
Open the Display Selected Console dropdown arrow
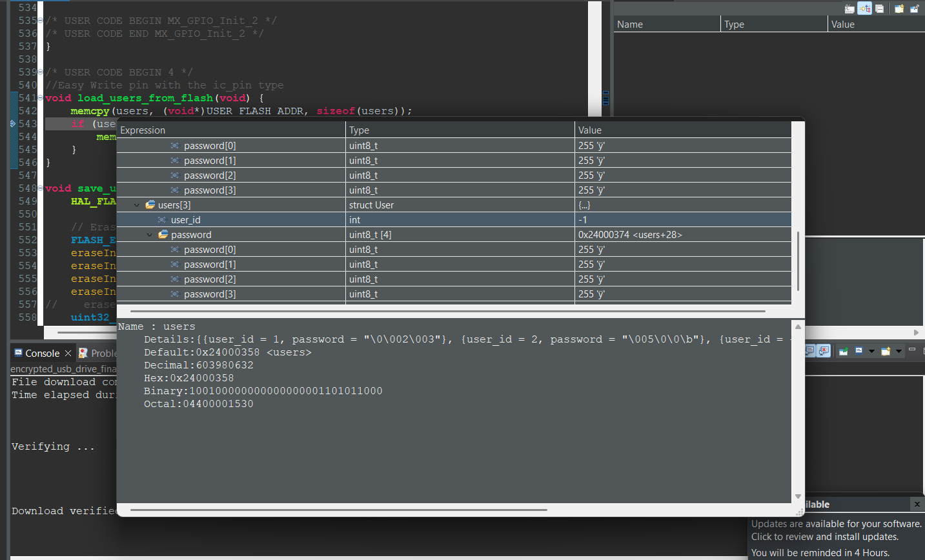pyautogui.click(x=871, y=352)
